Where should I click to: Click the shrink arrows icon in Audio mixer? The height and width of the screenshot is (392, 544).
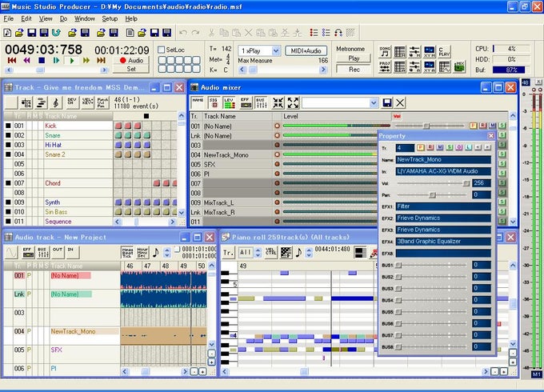(278, 102)
